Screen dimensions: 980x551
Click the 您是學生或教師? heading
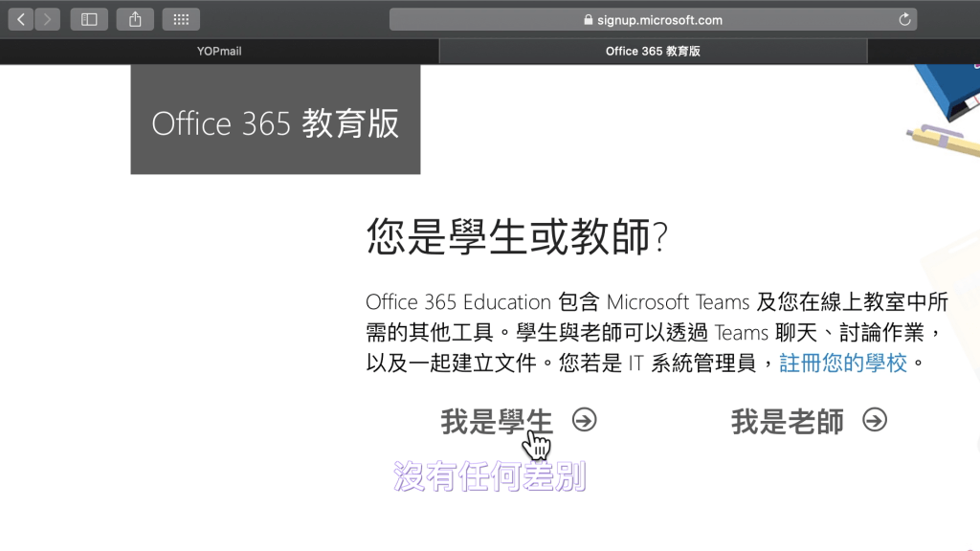(x=518, y=237)
